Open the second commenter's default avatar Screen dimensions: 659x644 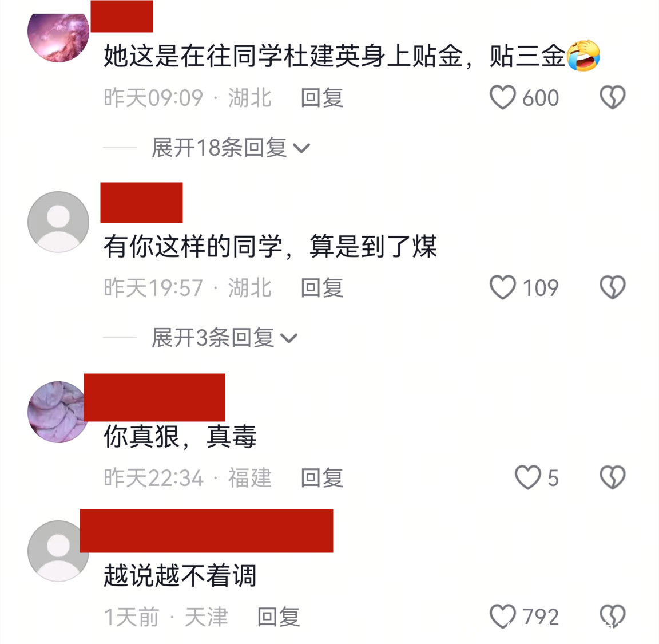pos(58,222)
